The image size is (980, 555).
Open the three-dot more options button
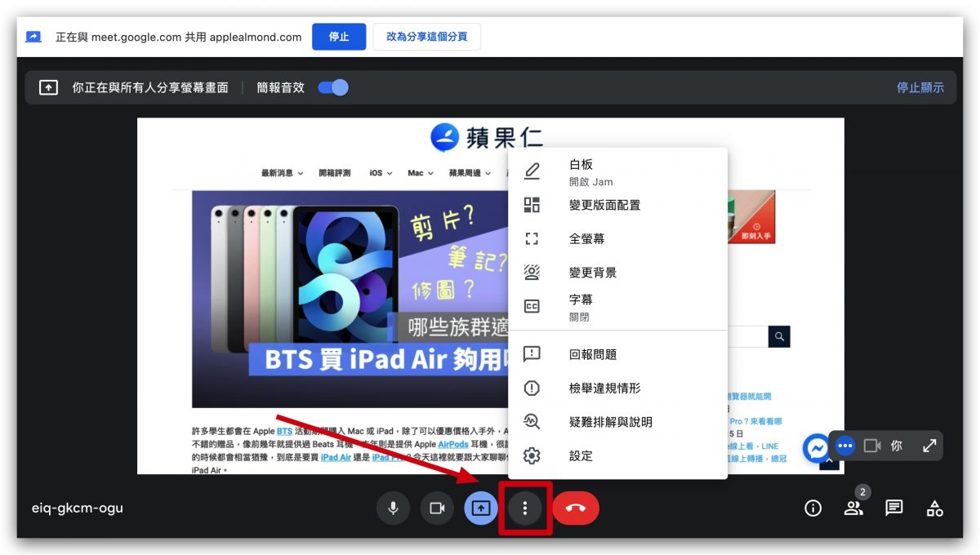[x=525, y=508]
